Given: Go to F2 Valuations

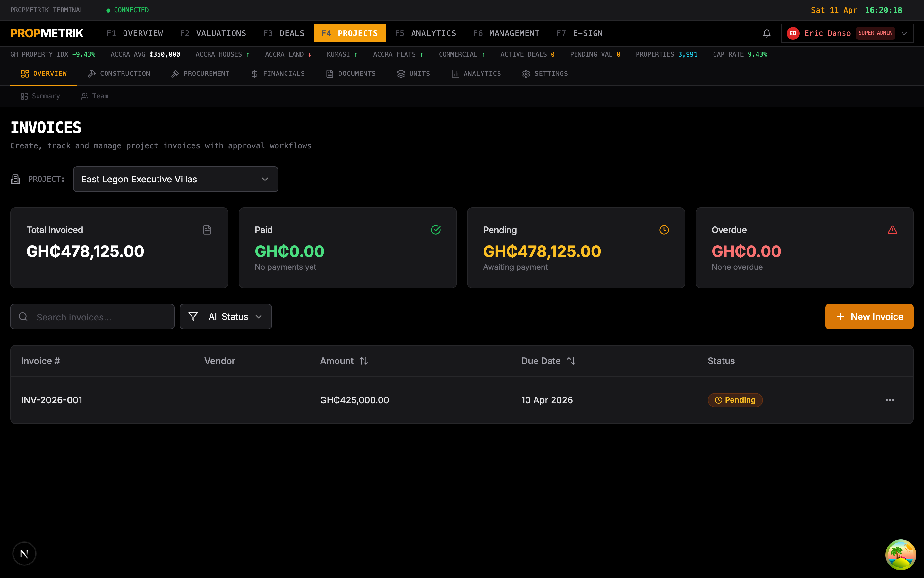Looking at the screenshot, I should click(x=213, y=33).
